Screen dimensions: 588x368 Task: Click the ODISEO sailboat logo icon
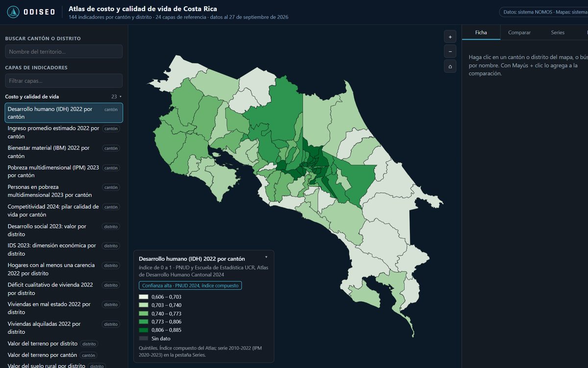tap(13, 12)
